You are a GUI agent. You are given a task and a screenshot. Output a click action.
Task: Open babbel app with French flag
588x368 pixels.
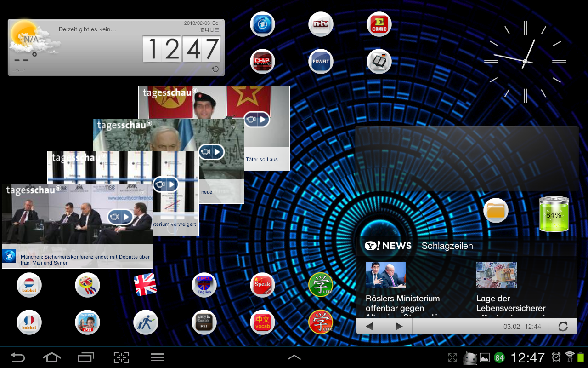29,322
